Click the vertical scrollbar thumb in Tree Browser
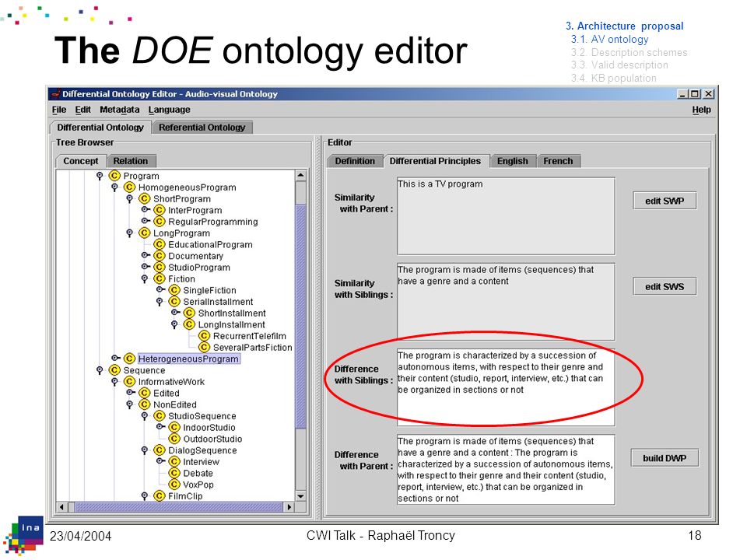The width and height of the screenshot is (747, 560). click(300, 317)
